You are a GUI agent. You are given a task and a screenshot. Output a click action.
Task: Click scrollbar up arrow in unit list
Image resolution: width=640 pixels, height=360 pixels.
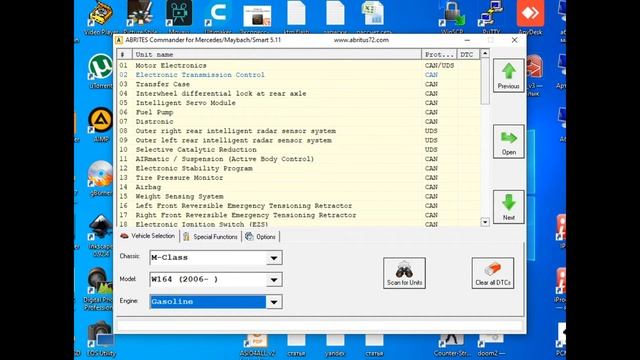point(485,53)
